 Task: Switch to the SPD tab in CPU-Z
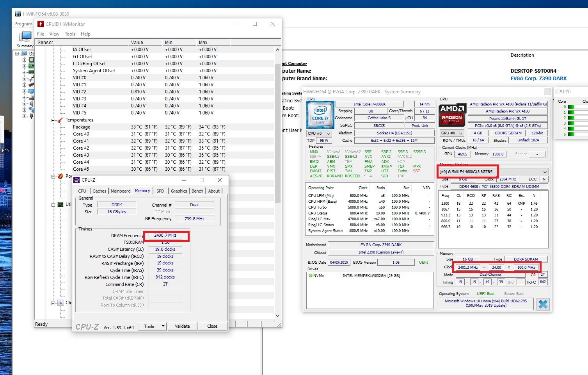(x=160, y=191)
